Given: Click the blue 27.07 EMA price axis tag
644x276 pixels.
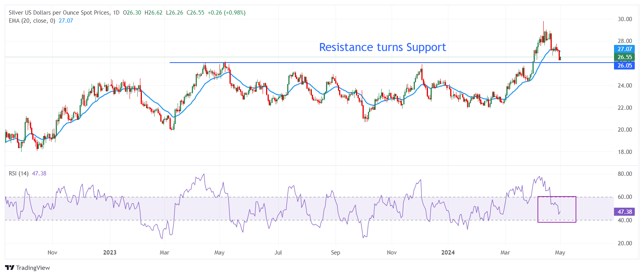Looking at the screenshot, I should [624, 49].
